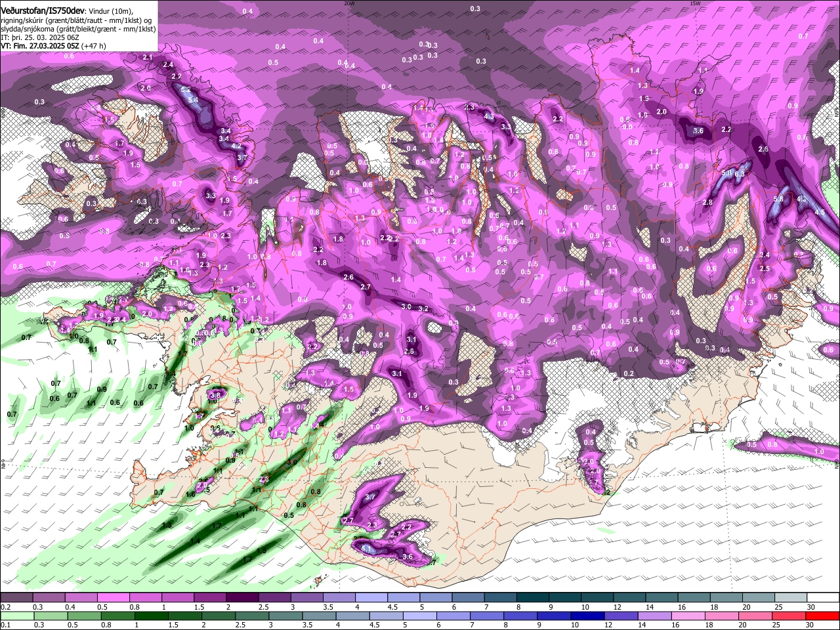840x630 pixels.
Task: Click the violet 12 swatch in lower legend row
Action: pyautogui.click(x=621, y=616)
